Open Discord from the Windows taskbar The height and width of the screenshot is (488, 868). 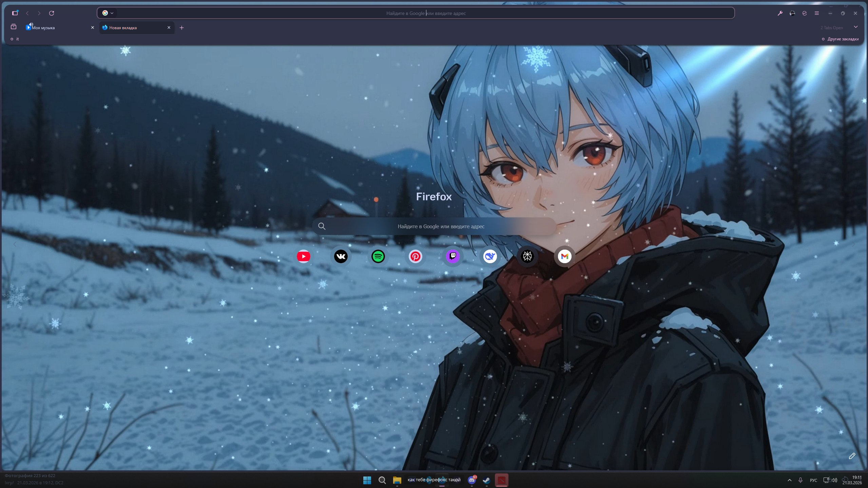pyautogui.click(x=471, y=480)
